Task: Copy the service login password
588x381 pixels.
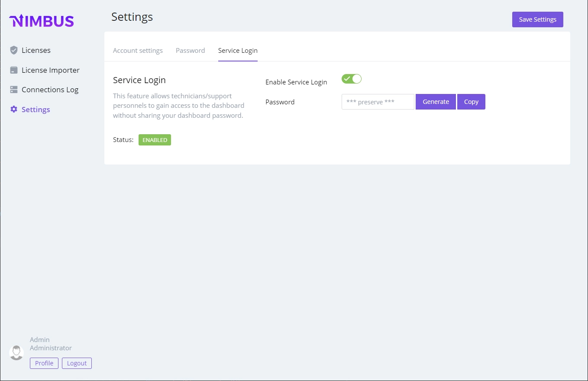Action: click(471, 102)
